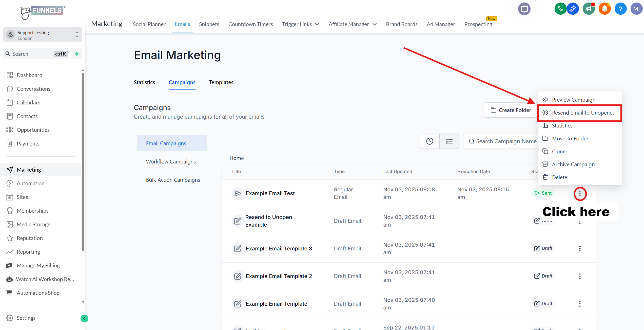Image resolution: width=644 pixels, height=330 pixels.
Task: Choose Archive Campaign from context menu
Action: [573, 164]
